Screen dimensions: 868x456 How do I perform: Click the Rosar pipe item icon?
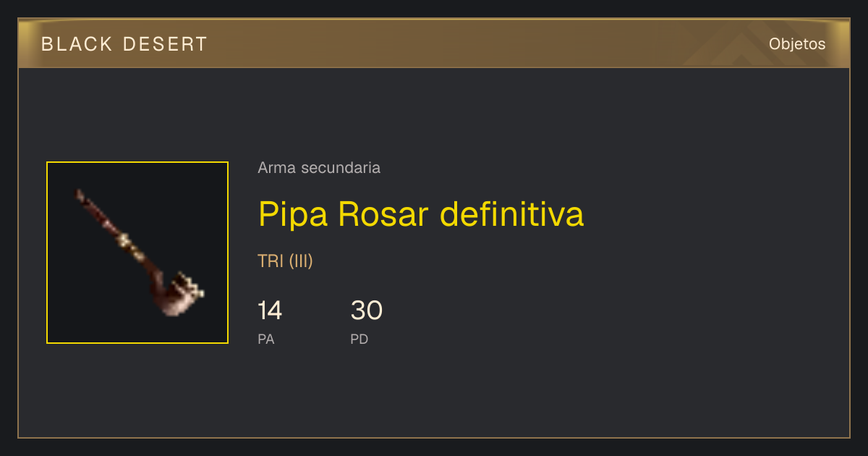tap(137, 253)
